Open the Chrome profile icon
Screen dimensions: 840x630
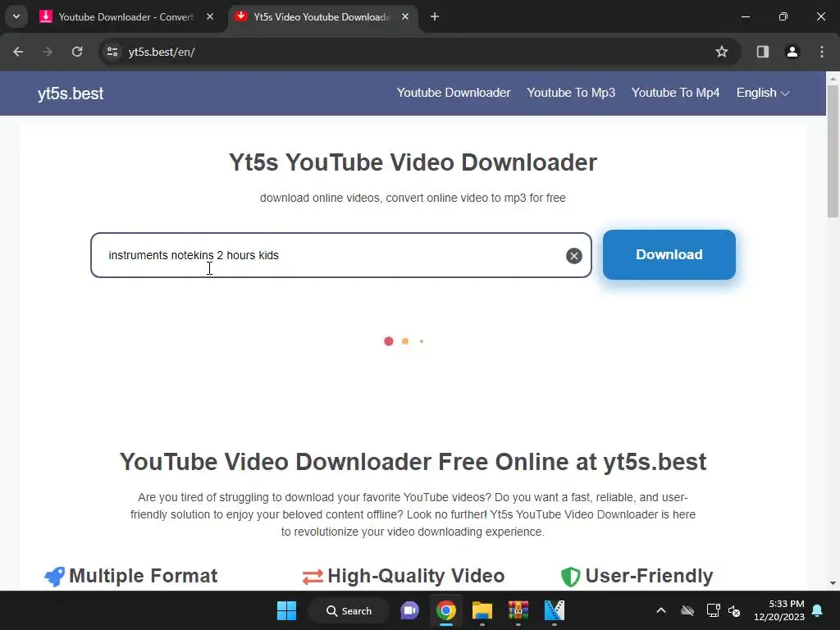(792, 52)
